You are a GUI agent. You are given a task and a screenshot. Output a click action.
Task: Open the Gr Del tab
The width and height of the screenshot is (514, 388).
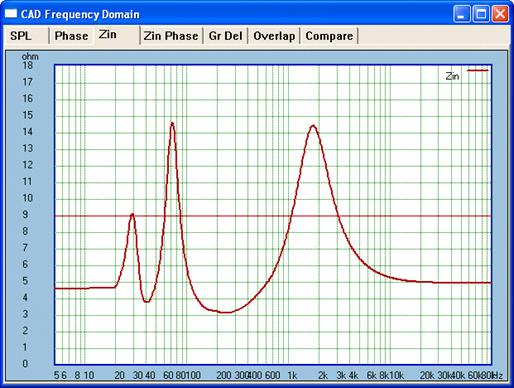click(225, 36)
